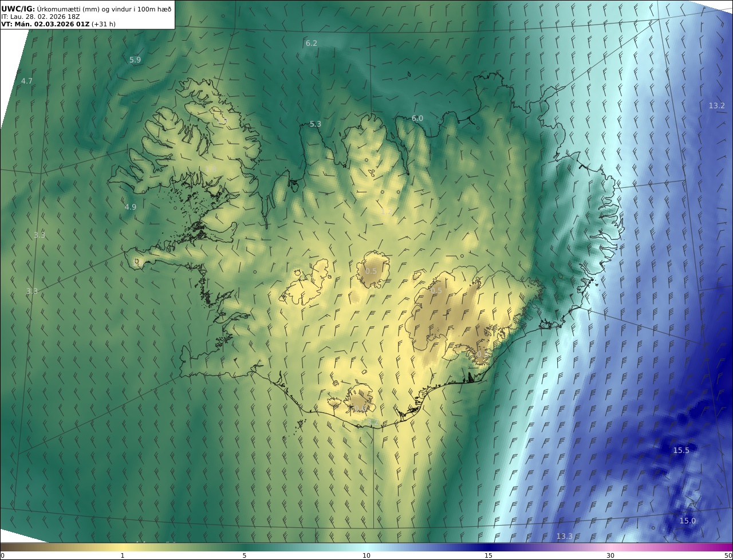Select the 15.0 value label

pyautogui.click(x=688, y=520)
